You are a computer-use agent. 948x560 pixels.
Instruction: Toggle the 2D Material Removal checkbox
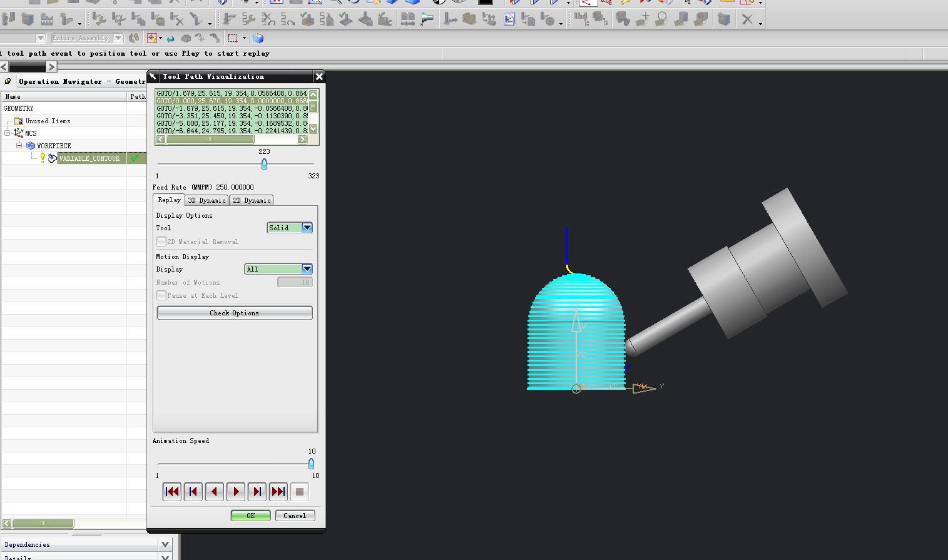[161, 242]
